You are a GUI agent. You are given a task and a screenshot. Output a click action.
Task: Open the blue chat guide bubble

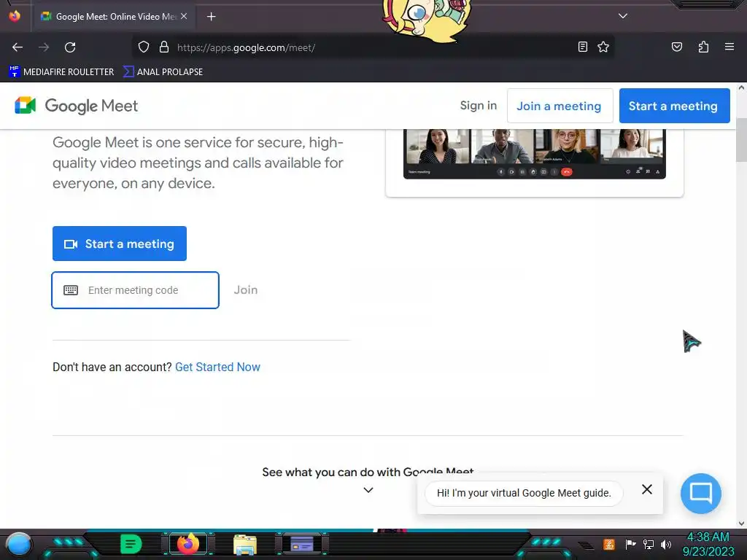pyautogui.click(x=701, y=494)
